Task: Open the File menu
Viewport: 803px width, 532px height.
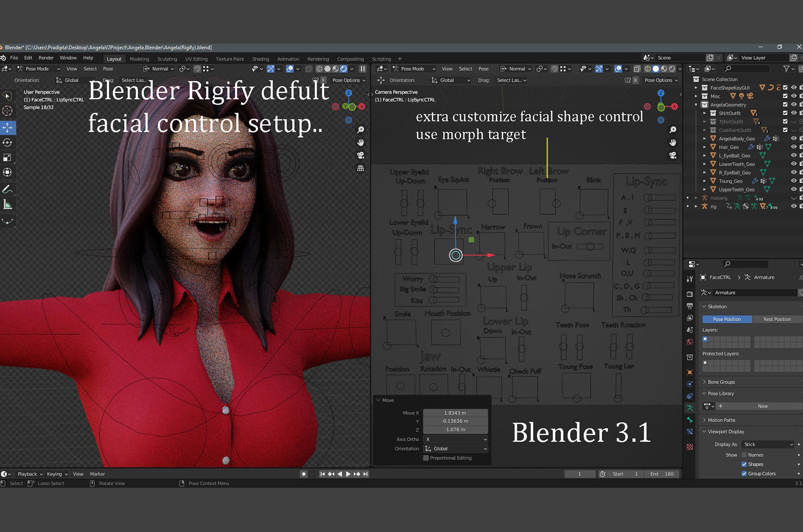Action: pos(14,58)
